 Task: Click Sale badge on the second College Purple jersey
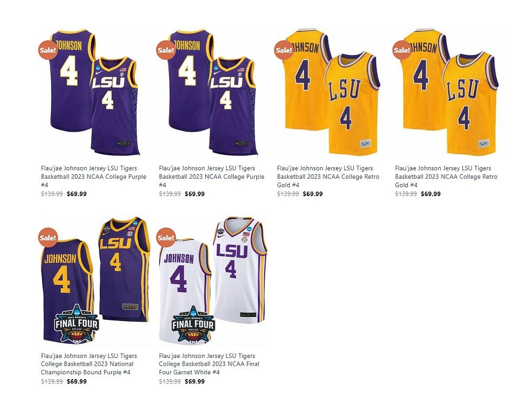tap(166, 50)
